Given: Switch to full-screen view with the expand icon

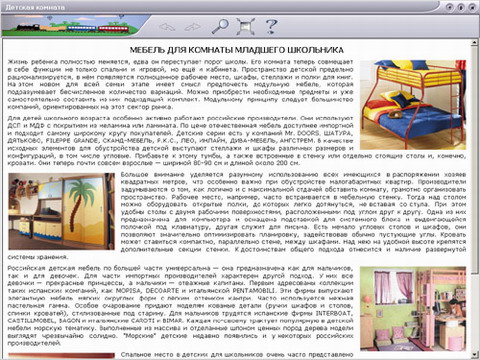Looking at the screenshot, I should [246, 26].
